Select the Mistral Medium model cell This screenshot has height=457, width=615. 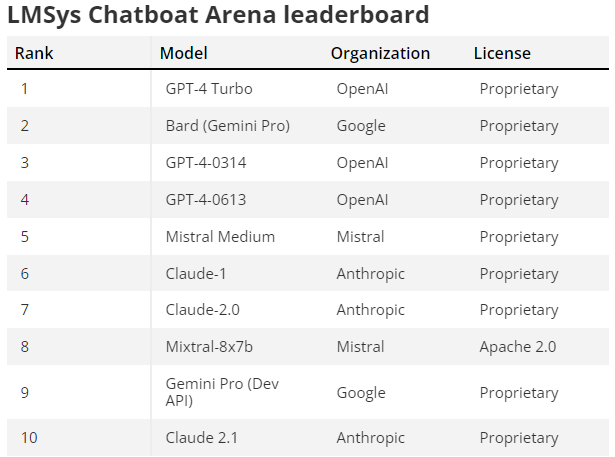[220, 237]
